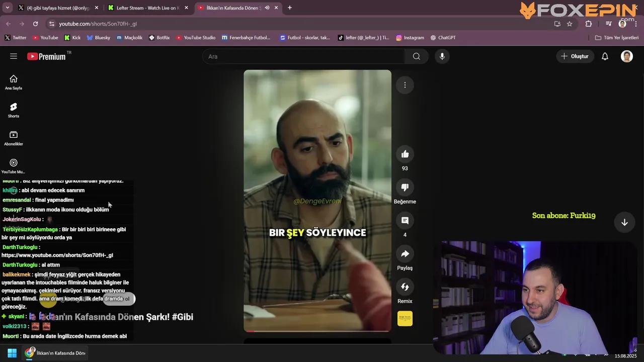This screenshot has width=644, height=362.
Task: Start voice search with microphone
Action: point(442,56)
